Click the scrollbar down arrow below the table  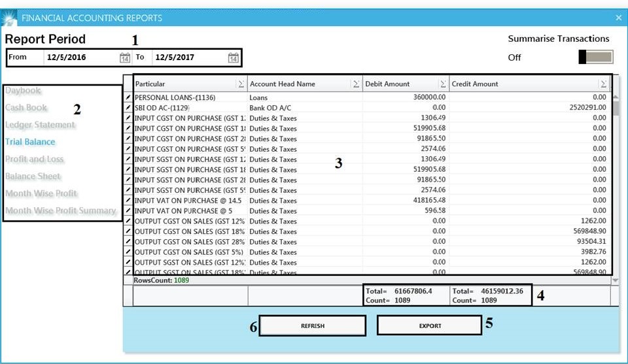(616, 280)
